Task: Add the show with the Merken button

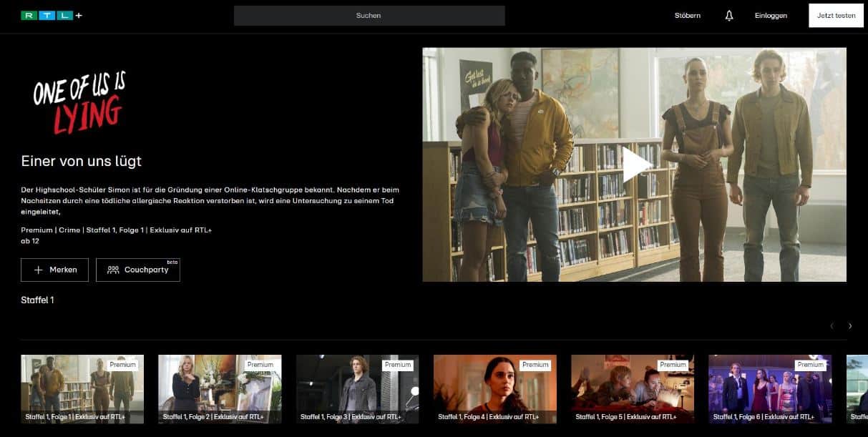Action: click(x=55, y=270)
